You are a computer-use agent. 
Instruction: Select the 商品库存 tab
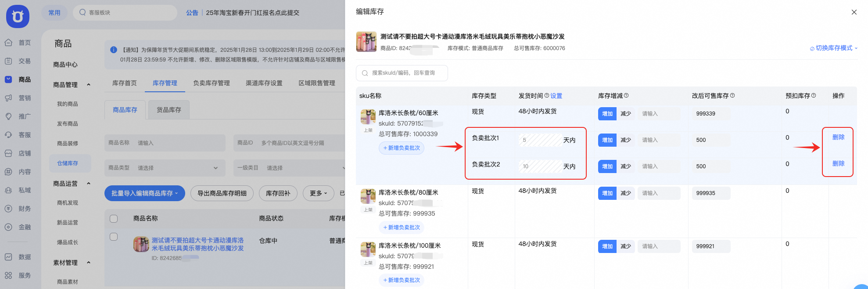coord(125,110)
